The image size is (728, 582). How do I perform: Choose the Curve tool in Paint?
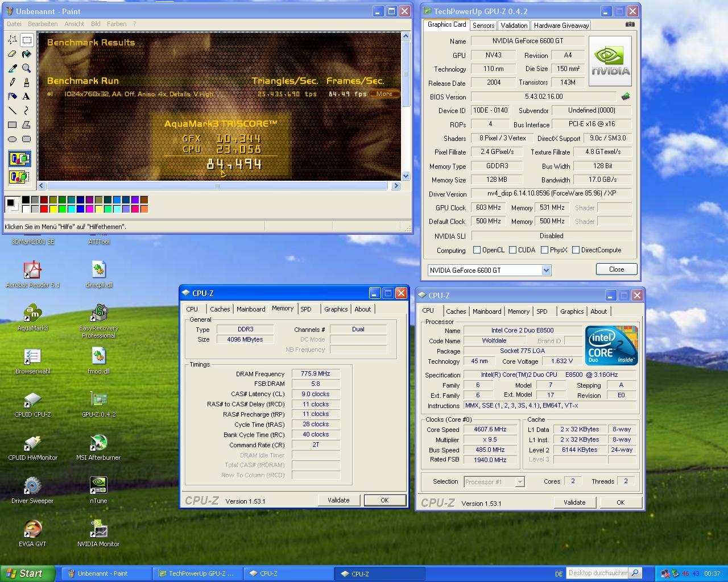[x=26, y=111]
